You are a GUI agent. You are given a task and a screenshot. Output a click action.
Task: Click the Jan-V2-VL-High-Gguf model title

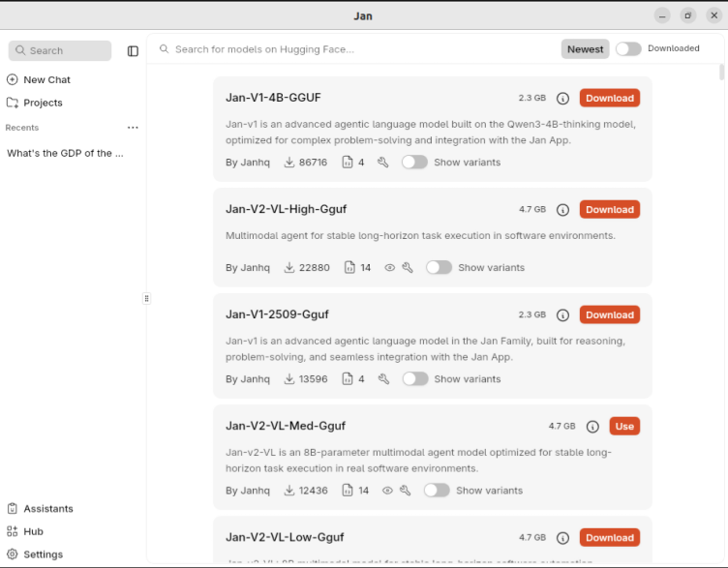[x=286, y=209]
